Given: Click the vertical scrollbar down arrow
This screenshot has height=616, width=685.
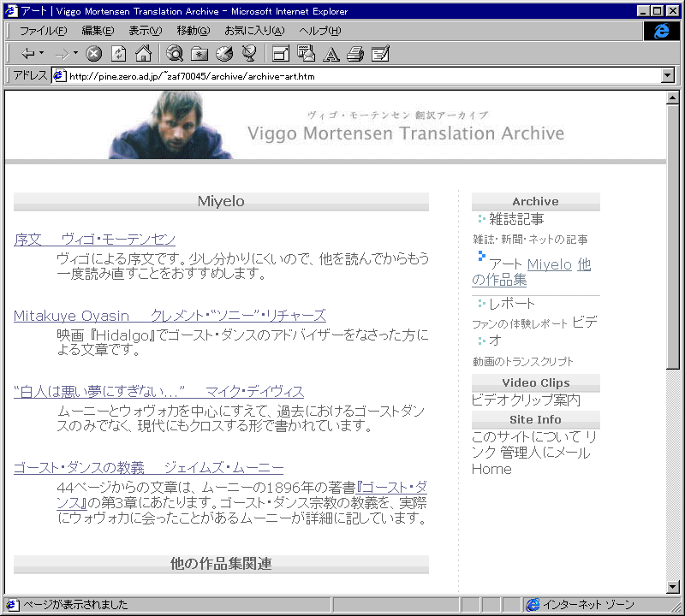Looking at the screenshot, I should (673, 587).
